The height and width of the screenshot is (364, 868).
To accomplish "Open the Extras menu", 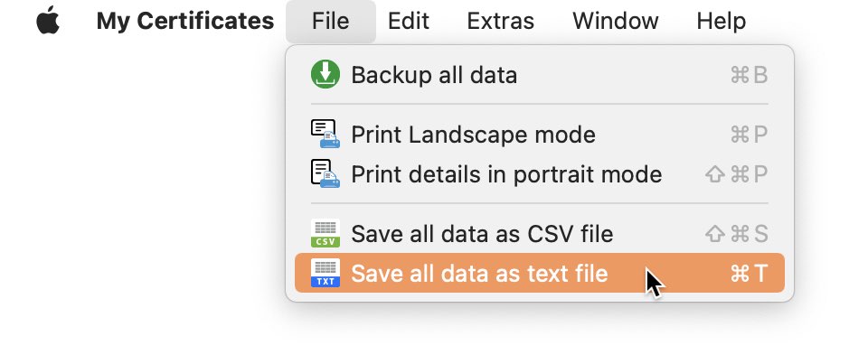I will pos(500,21).
